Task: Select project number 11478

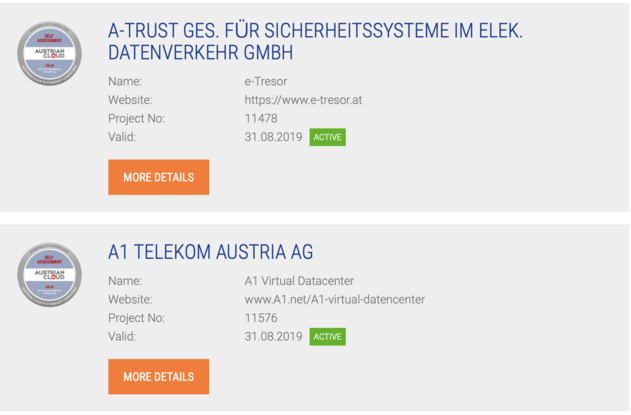Action: coord(261,118)
